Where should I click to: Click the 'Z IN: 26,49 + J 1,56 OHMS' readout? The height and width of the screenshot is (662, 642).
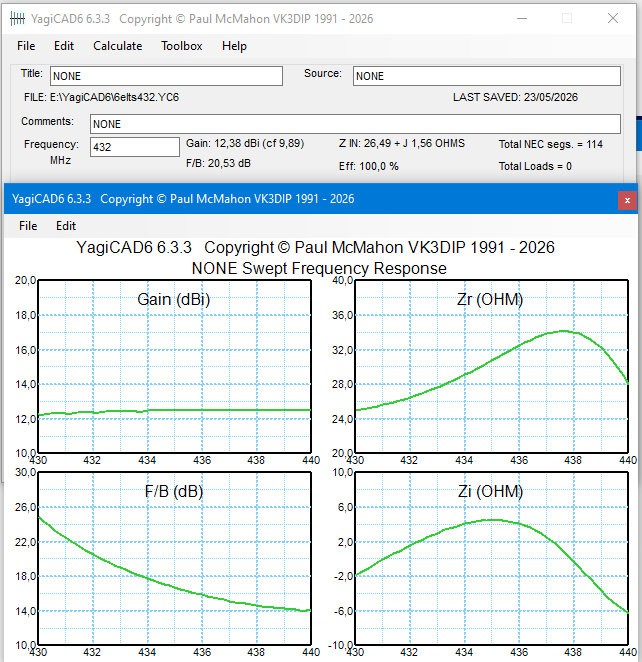coord(402,144)
